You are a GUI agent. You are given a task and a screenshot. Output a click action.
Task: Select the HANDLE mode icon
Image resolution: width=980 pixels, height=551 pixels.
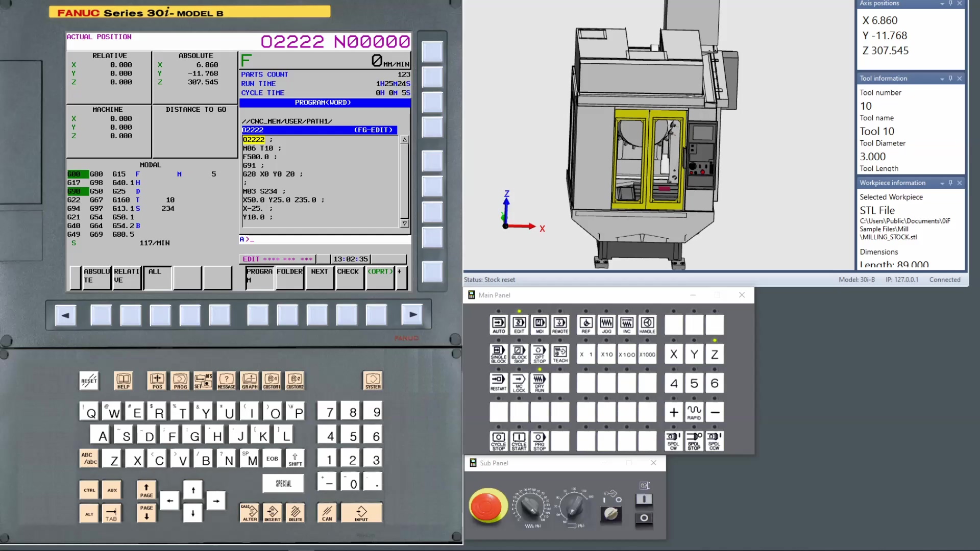pos(647,324)
